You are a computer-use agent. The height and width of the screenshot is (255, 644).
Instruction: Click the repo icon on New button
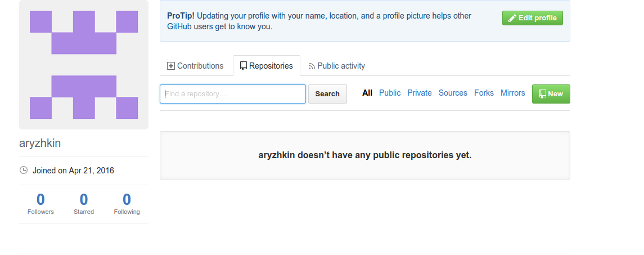tap(543, 94)
